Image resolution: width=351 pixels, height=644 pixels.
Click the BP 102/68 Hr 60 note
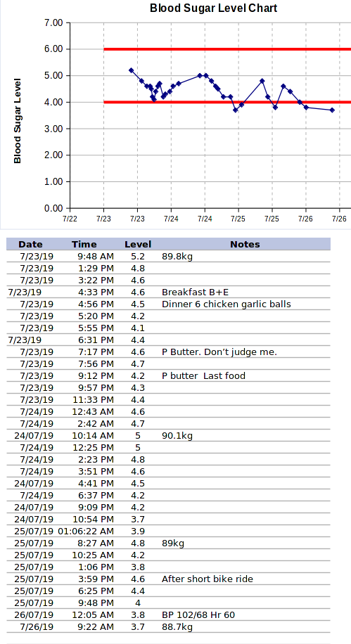click(198, 615)
